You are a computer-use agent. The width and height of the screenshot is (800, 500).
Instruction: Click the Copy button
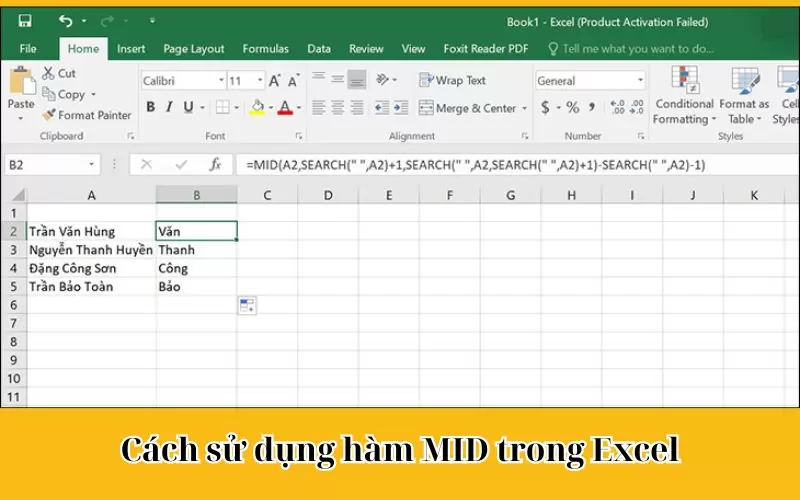(x=64, y=94)
